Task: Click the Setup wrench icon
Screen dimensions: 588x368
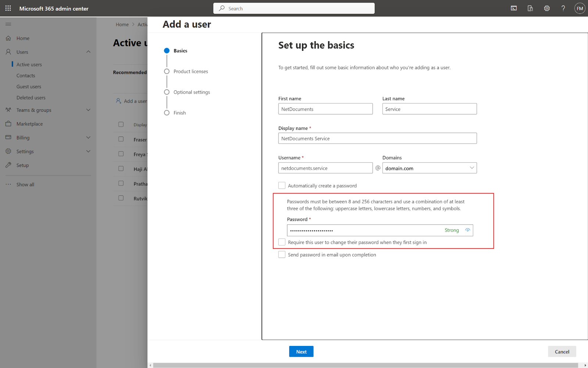Action: (x=8, y=165)
